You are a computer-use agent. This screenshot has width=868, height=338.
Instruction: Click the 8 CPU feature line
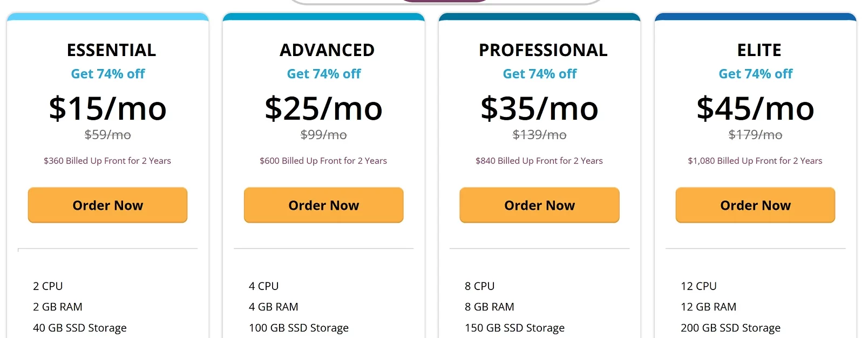479,286
